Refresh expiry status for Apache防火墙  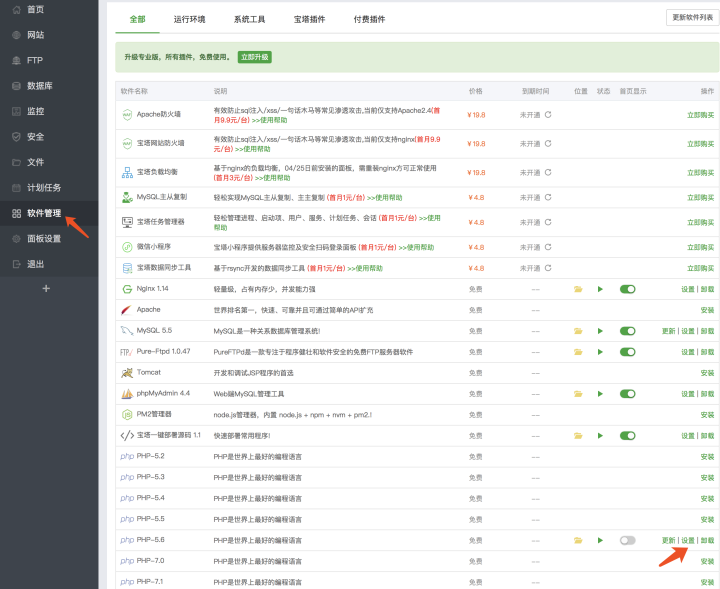point(548,115)
